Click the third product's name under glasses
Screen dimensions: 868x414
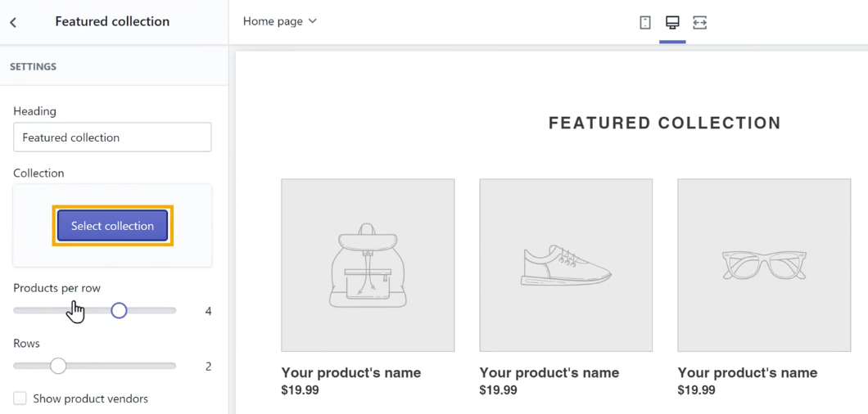click(748, 372)
